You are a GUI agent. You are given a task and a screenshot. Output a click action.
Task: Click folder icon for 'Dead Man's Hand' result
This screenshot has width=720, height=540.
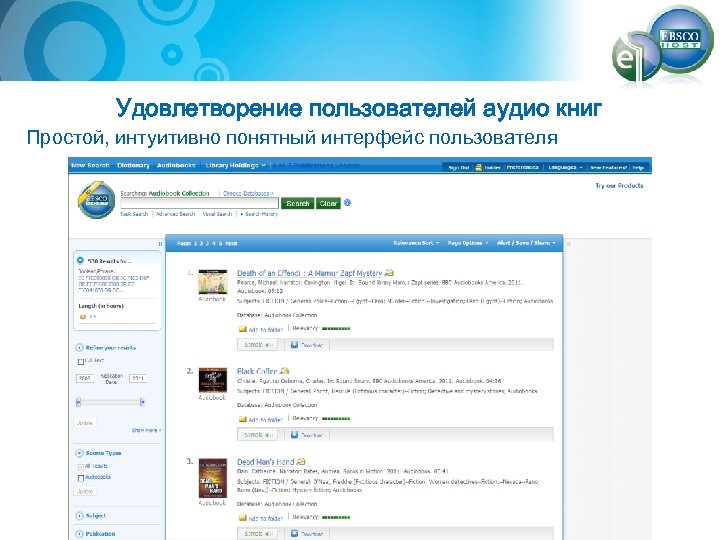coord(242,518)
